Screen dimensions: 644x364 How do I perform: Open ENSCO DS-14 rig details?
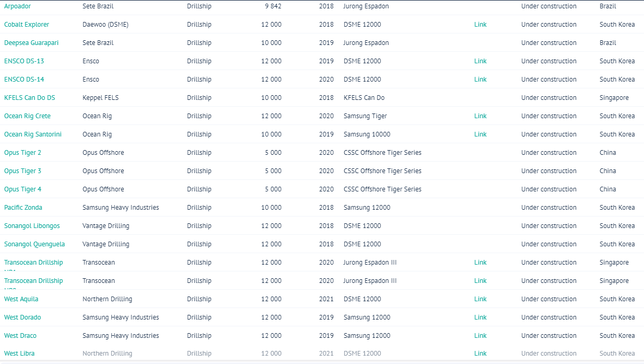pos(24,79)
